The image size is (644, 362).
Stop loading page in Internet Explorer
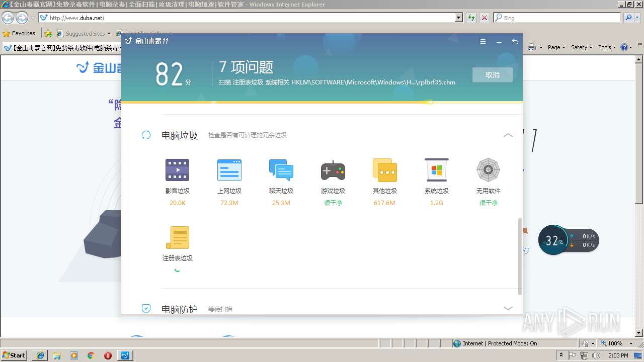(x=485, y=18)
